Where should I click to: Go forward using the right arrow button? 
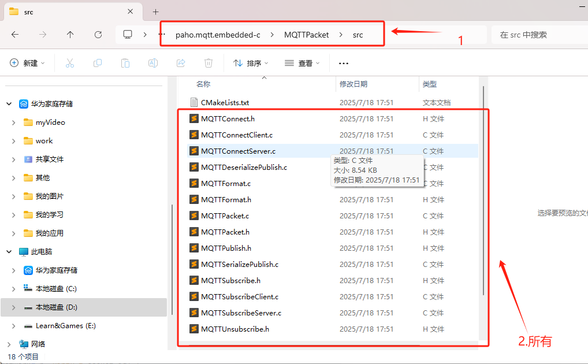[43, 35]
